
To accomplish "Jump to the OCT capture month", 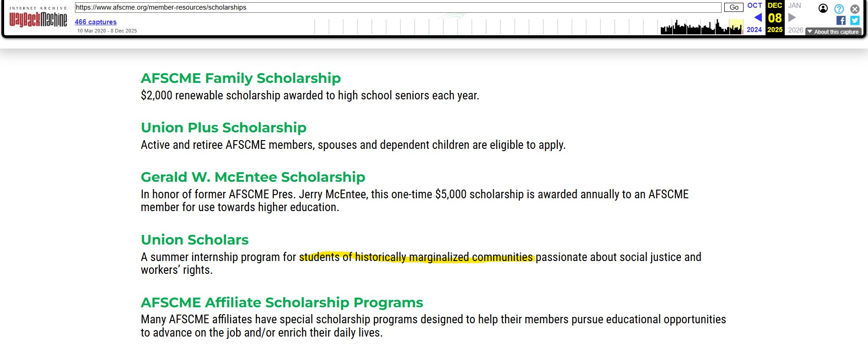I will click(755, 5).
